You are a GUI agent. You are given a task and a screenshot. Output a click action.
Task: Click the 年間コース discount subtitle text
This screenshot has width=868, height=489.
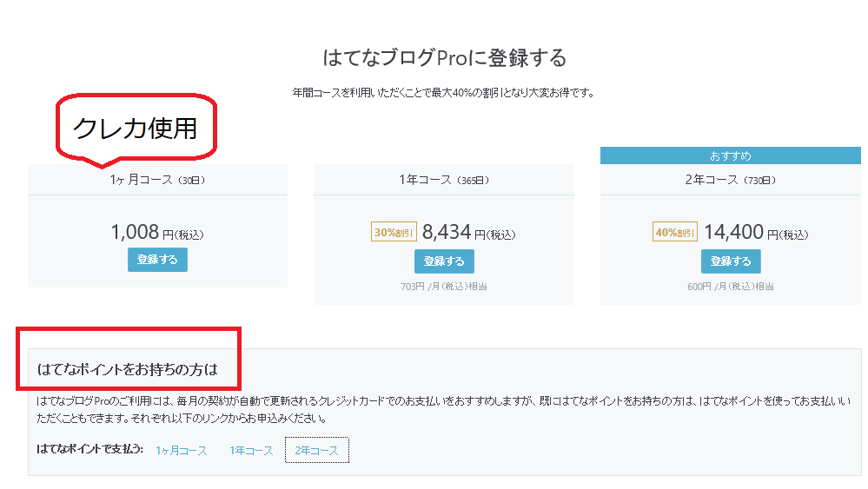tap(443, 93)
